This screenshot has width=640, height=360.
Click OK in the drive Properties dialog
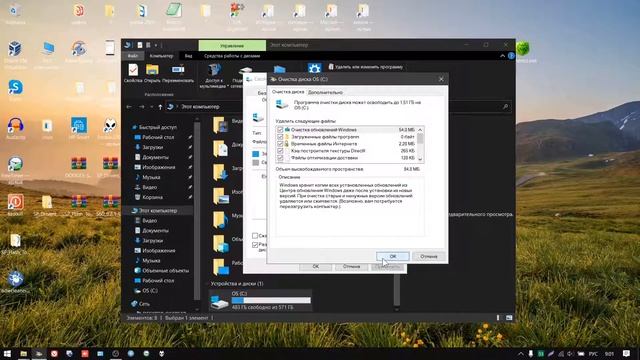[316, 266]
